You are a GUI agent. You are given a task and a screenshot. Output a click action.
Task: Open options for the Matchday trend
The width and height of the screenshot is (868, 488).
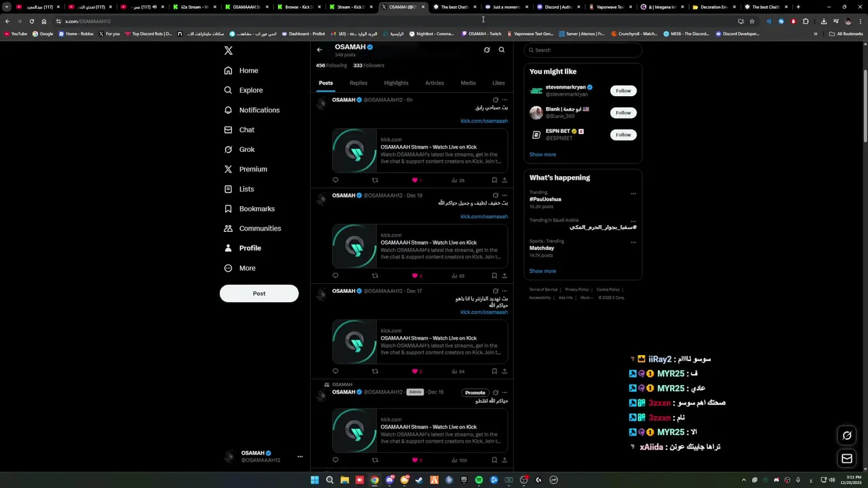pos(633,242)
